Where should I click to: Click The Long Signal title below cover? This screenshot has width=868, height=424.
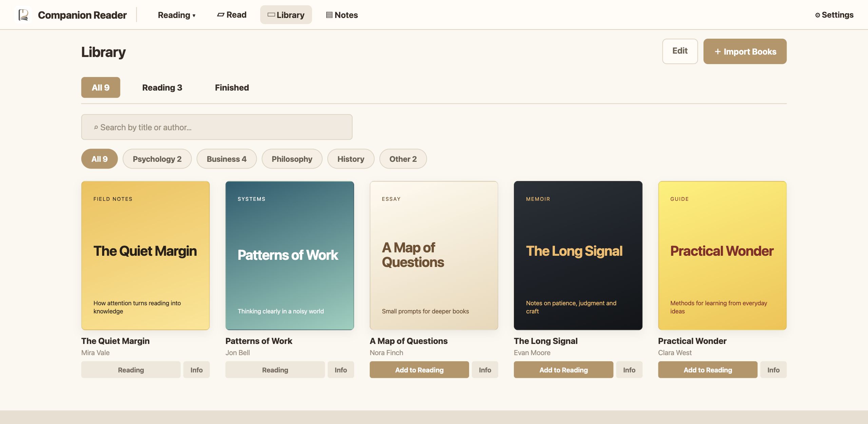(x=546, y=341)
